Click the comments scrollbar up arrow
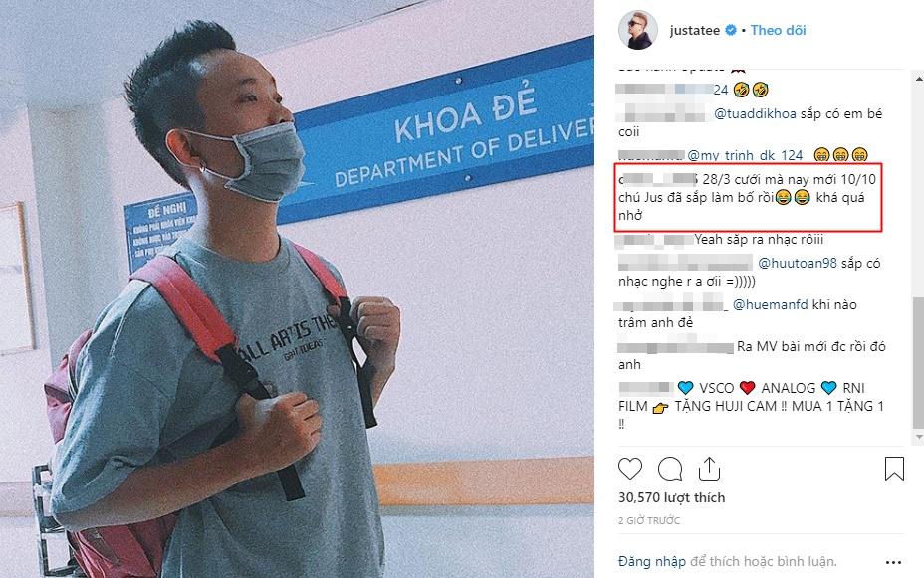This screenshot has width=924, height=578. 918,79
